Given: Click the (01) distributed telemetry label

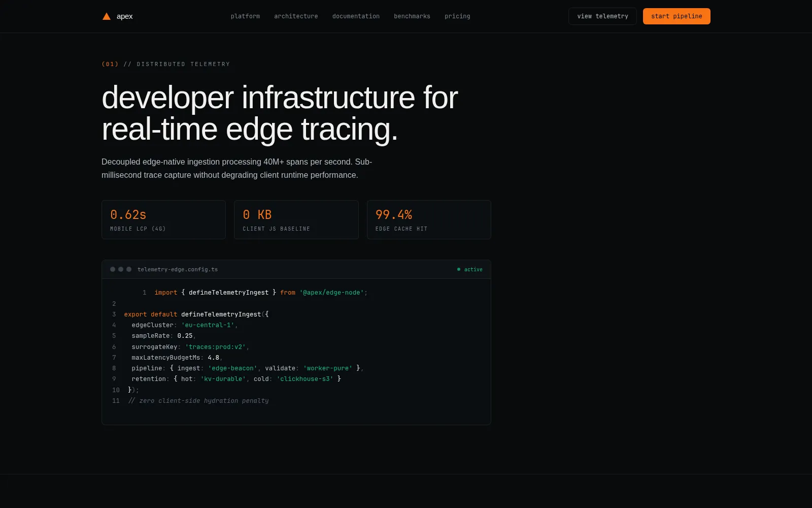Looking at the screenshot, I should [166, 64].
